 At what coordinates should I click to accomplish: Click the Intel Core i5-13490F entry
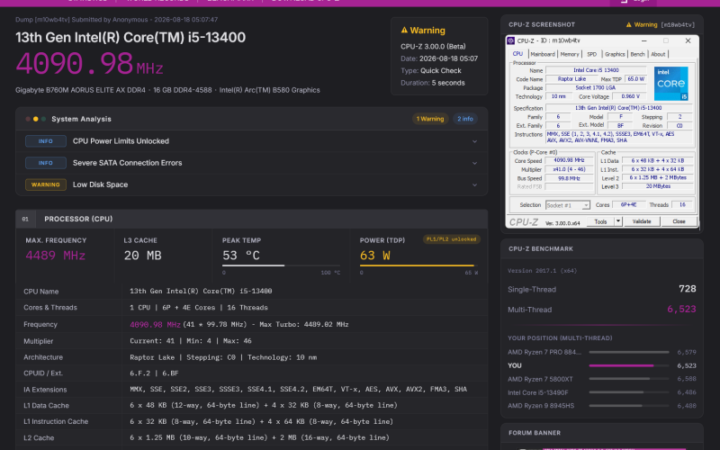pyautogui.click(x=602, y=393)
